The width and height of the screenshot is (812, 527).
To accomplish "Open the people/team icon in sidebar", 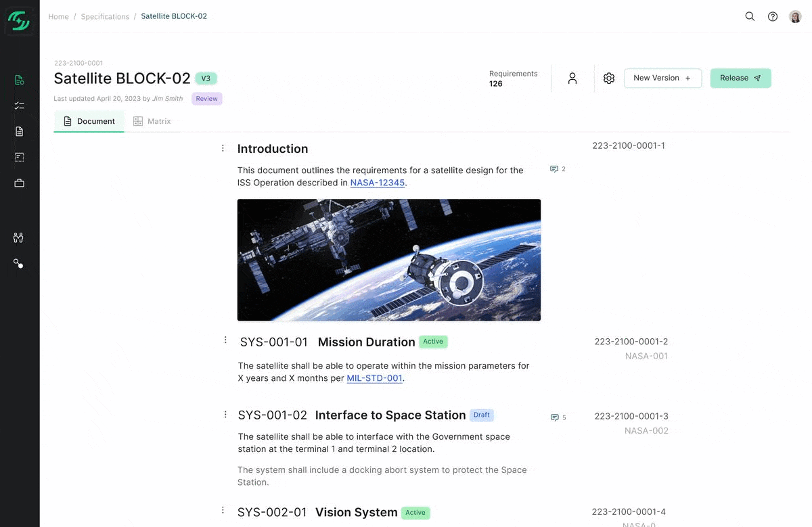I will click(x=18, y=237).
